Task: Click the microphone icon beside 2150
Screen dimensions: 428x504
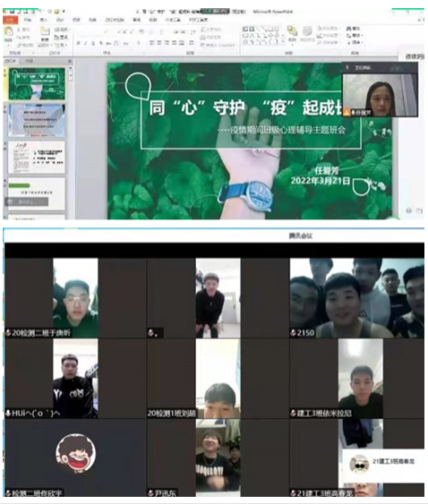Action: click(294, 333)
